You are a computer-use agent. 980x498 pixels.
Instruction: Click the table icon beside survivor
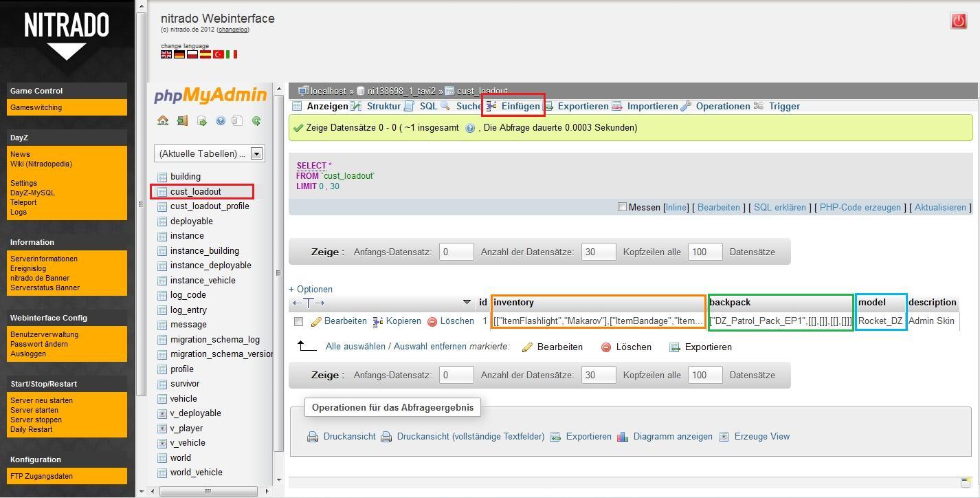point(162,384)
